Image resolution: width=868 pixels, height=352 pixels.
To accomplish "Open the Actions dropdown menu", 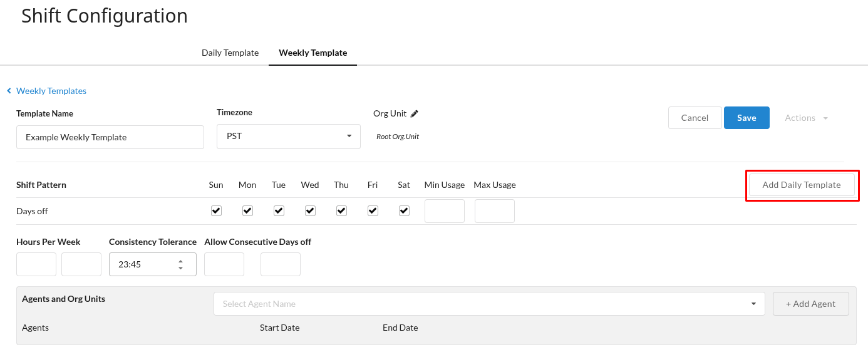I will point(806,118).
